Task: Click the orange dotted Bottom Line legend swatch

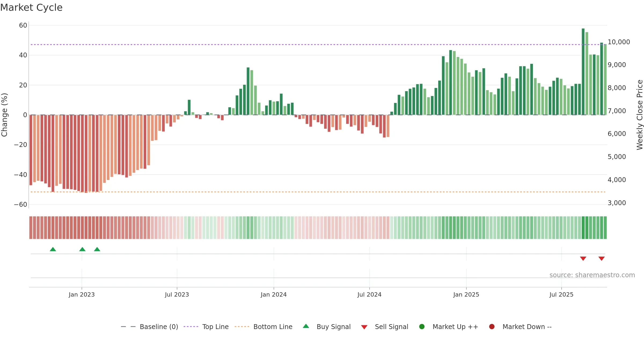Action: click(242, 327)
